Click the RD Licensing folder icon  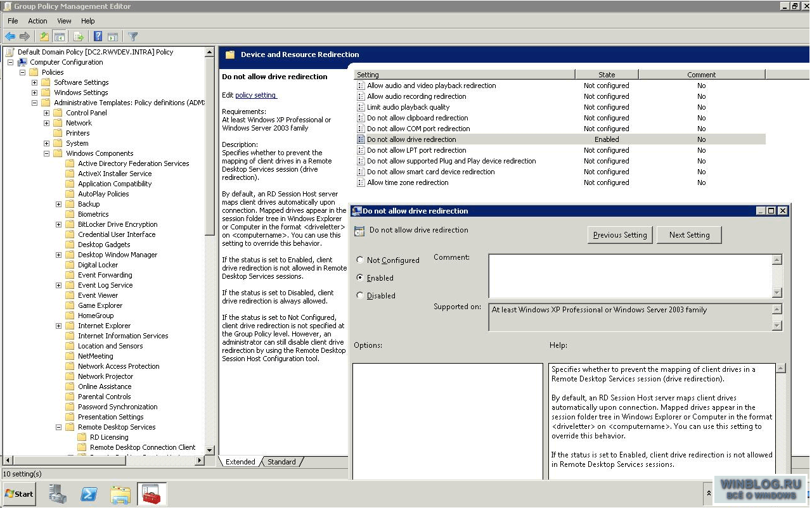[82, 437]
